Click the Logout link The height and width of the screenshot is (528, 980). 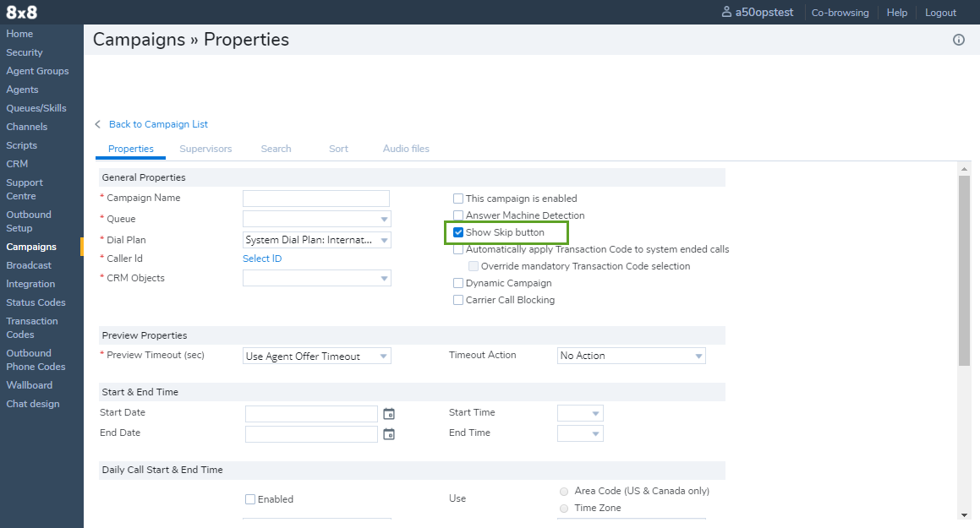tap(940, 13)
